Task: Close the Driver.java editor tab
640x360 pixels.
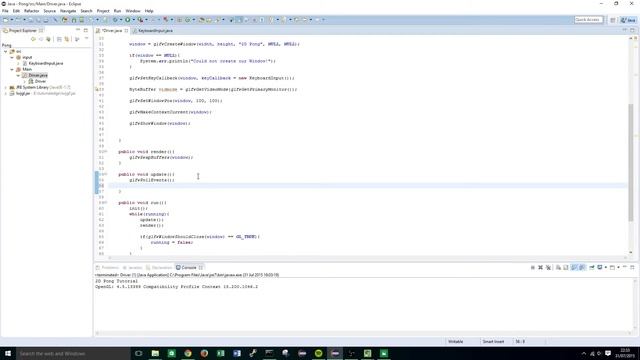Action: tap(127, 31)
